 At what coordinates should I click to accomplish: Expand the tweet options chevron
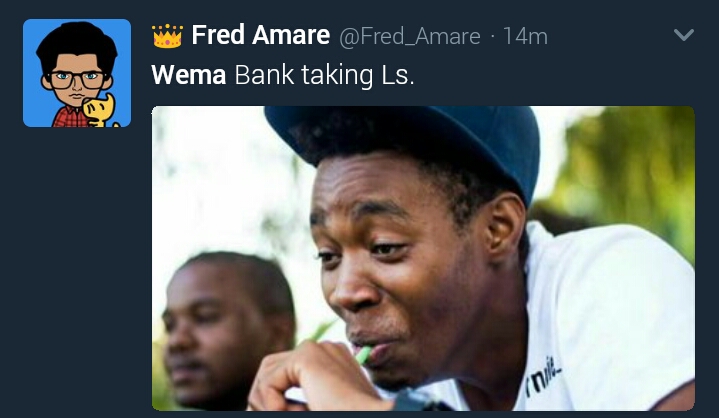point(684,35)
